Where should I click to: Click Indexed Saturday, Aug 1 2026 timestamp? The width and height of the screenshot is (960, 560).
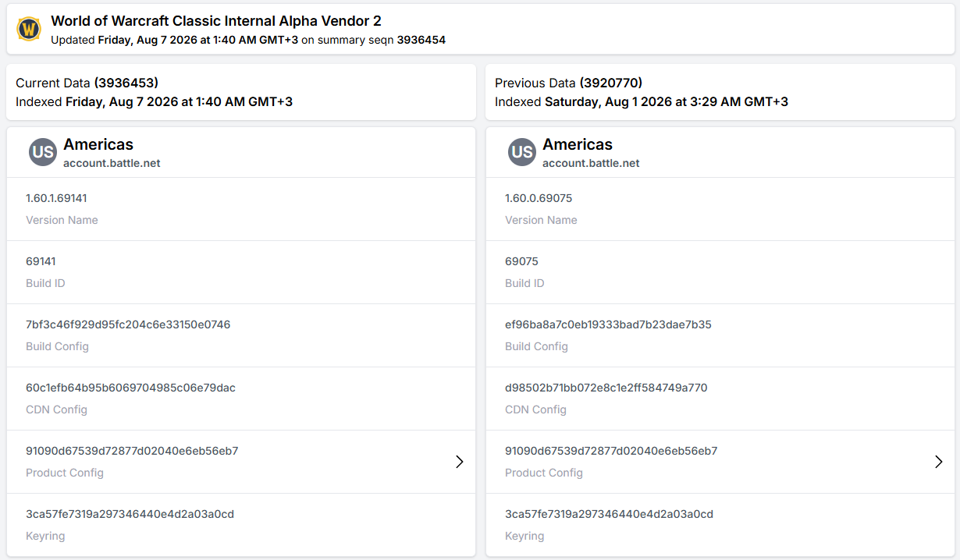pos(642,101)
